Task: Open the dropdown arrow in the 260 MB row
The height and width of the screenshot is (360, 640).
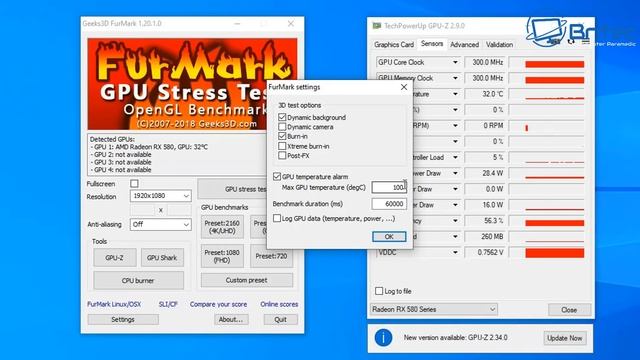Action: pos(455,236)
